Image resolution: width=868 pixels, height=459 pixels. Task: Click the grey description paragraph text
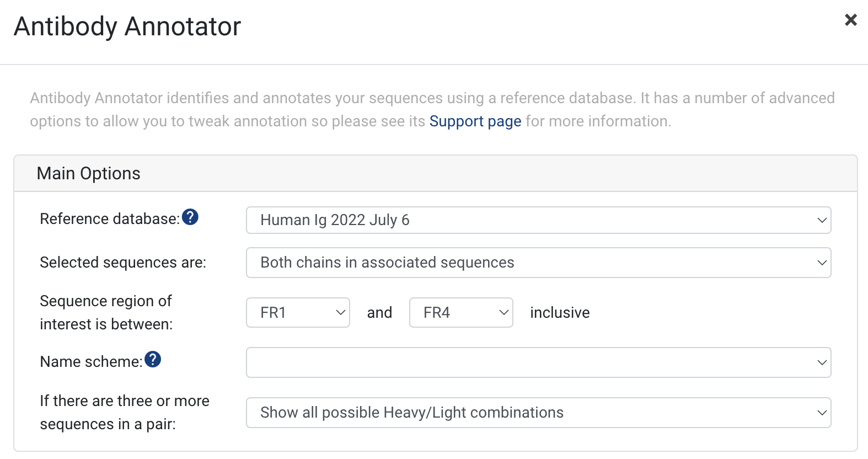(x=432, y=109)
